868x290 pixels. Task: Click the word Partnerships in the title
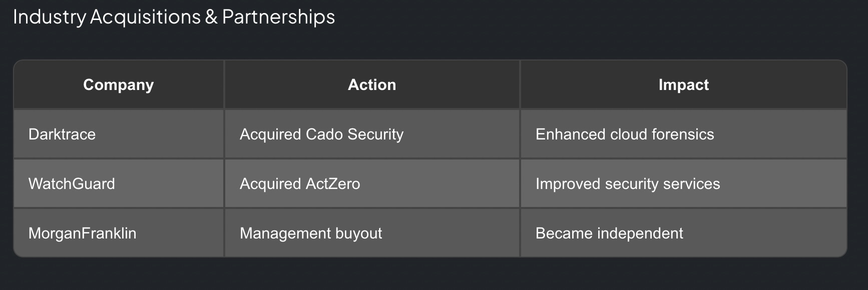tap(278, 17)
